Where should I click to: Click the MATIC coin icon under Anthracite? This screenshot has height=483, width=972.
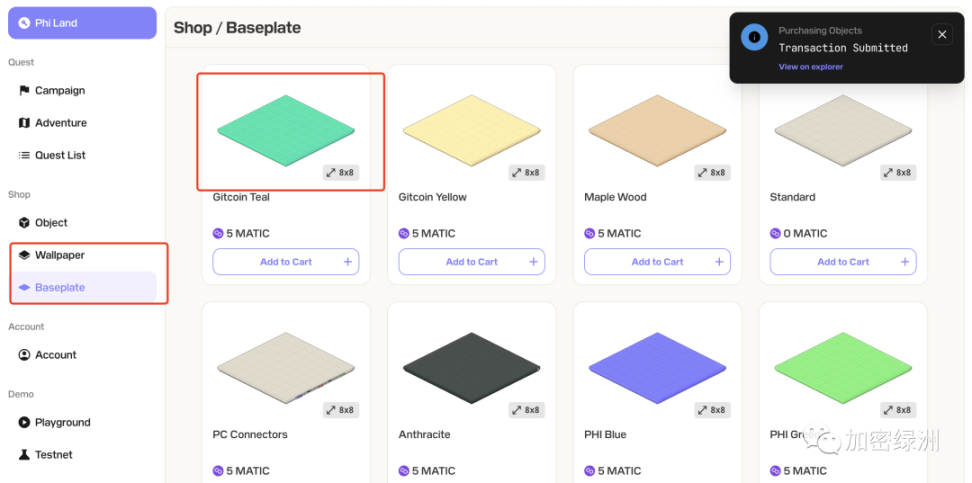(404, 471)
